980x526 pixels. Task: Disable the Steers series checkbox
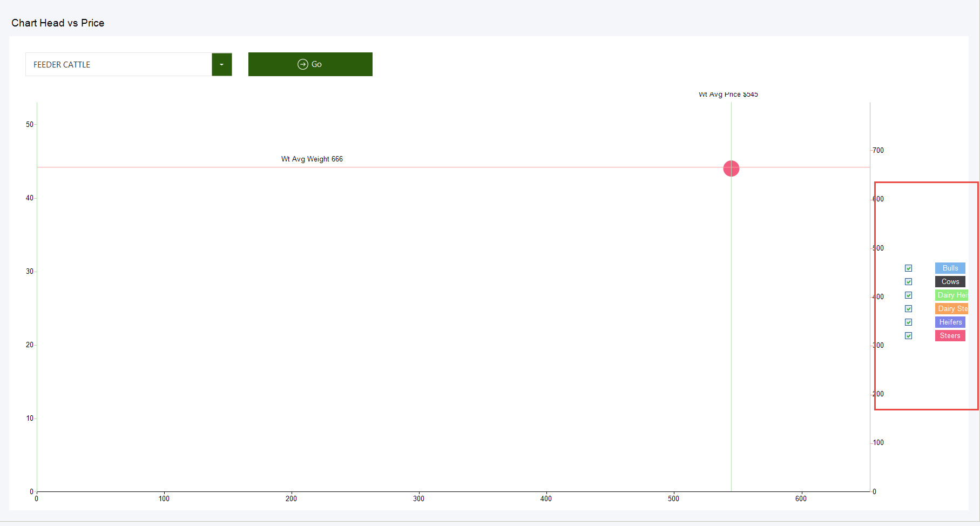click(909, 336)
